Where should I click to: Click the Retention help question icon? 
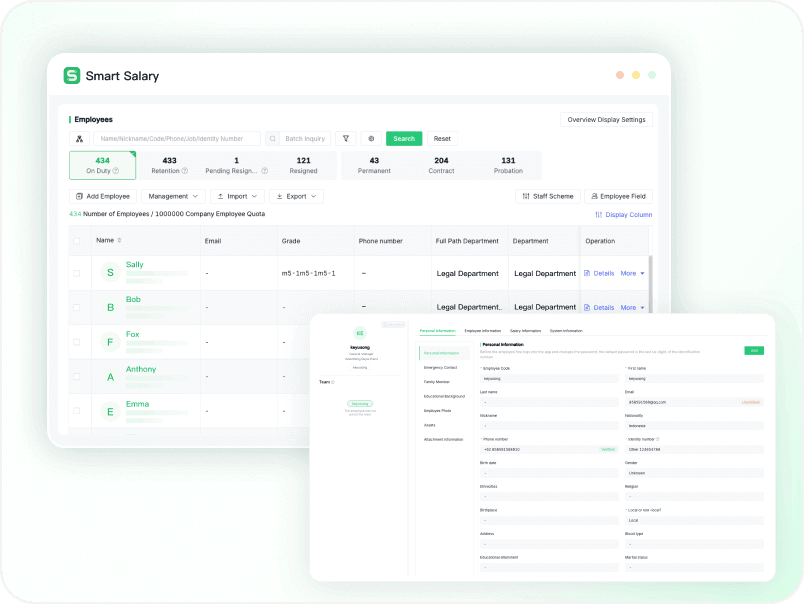click(185, 171)
